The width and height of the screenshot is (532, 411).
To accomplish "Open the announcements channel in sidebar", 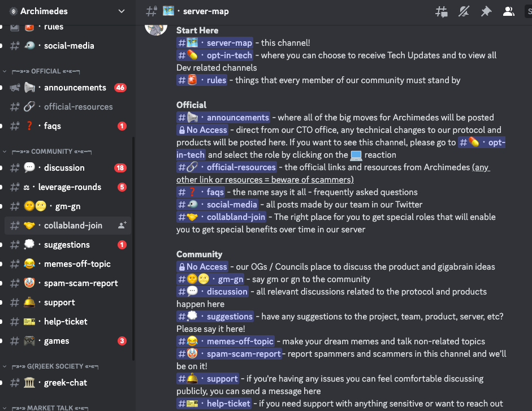I will [x=68, y=88].
